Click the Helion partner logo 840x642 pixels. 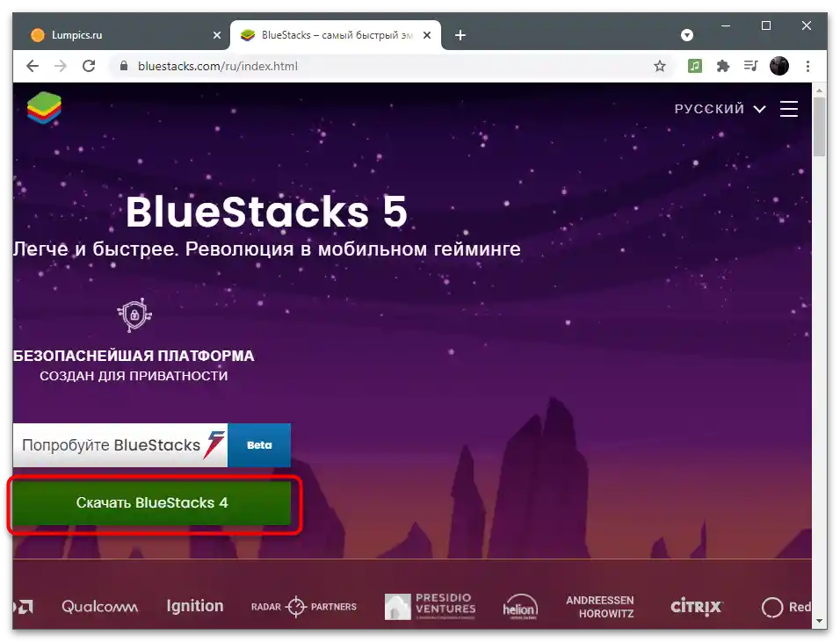(x=520, y=607)
